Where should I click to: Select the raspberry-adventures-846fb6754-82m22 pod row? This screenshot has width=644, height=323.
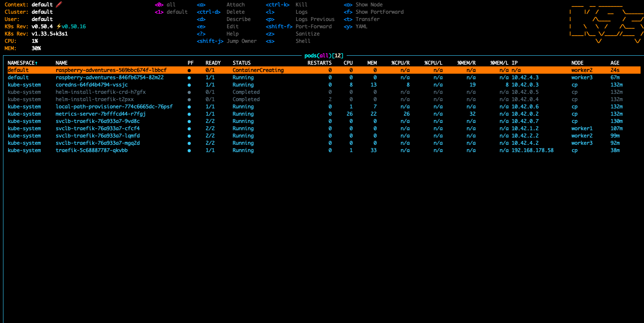[x=109, y=78]
